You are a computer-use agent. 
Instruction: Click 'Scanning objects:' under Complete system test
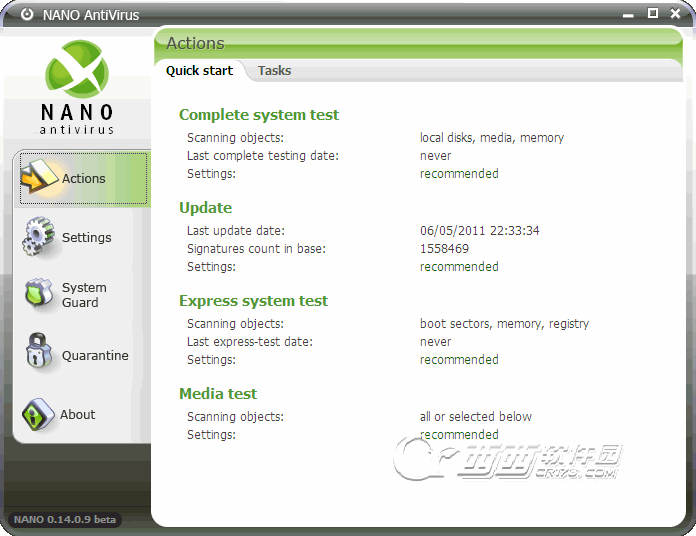pyautogui.click(x=235, y=138)
